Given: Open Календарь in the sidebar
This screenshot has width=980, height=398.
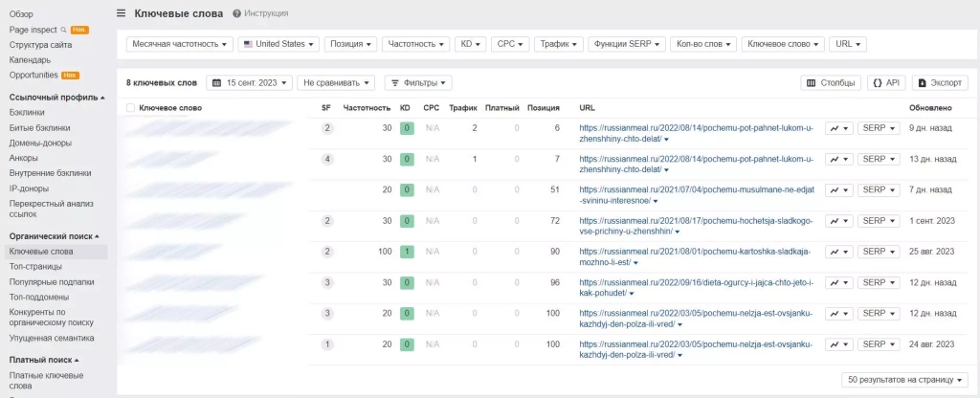Looking at the screenshot, I should coord(30,60).
